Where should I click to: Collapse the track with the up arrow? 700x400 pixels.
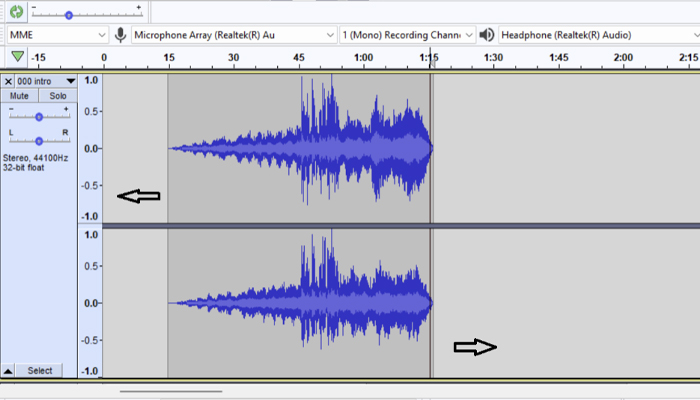(8, 371)
